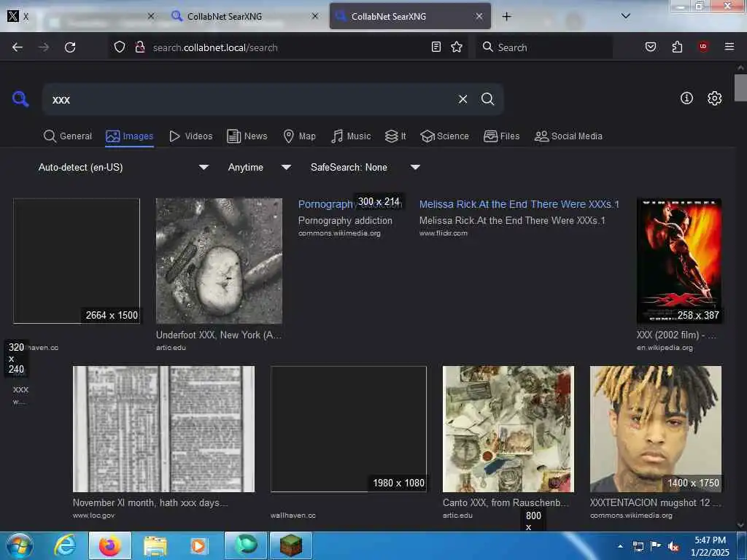Open the XXX 2002 film poster thumbnail
The height and width of the screenshot is (560, 747).
(679, 261)
